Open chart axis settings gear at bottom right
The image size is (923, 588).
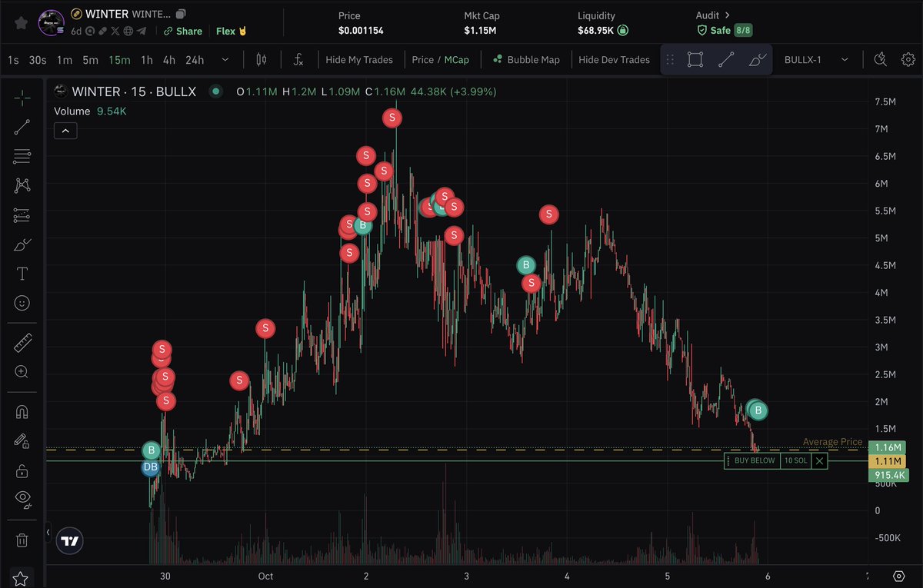click(899, 576)
